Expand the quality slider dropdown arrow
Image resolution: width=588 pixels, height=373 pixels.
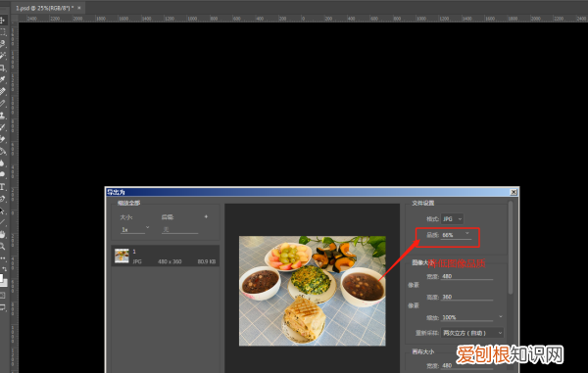pyautogui.click(x=467, y=233)
